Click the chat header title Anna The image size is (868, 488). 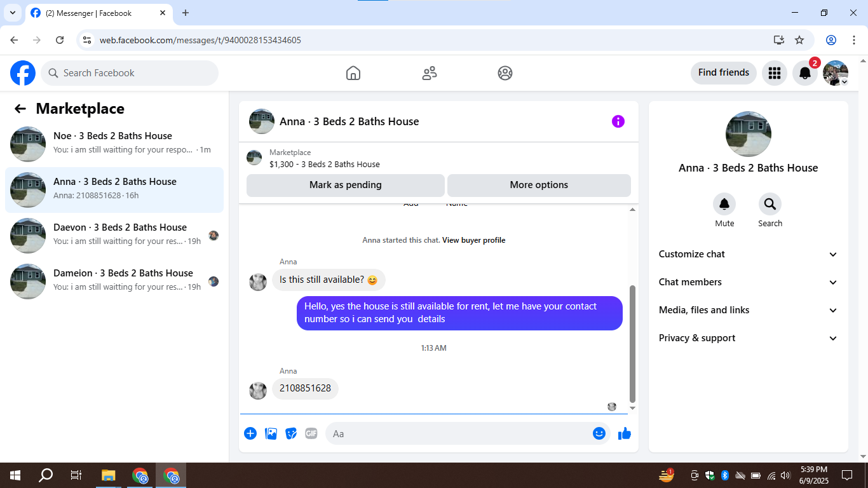coord(349,121)
